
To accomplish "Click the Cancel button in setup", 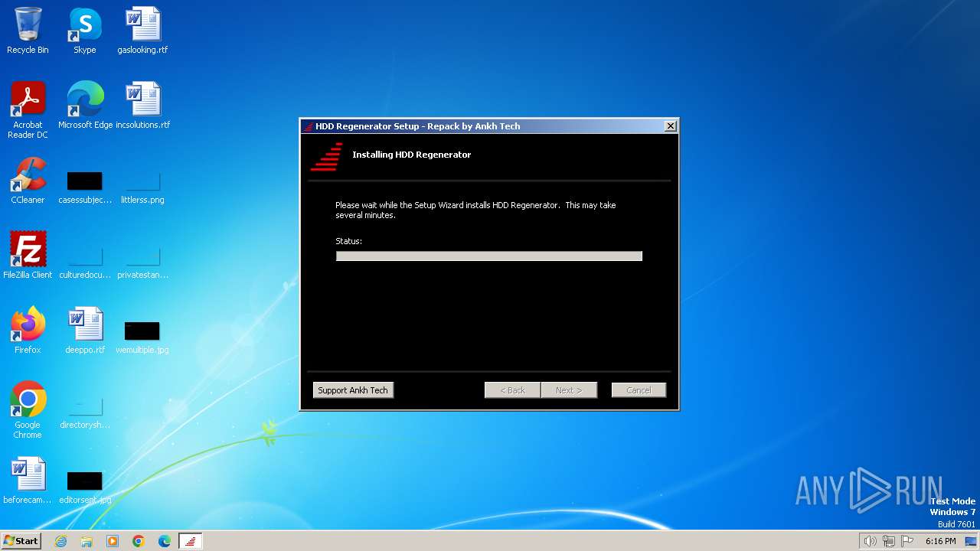I will (x=639, y=390).
